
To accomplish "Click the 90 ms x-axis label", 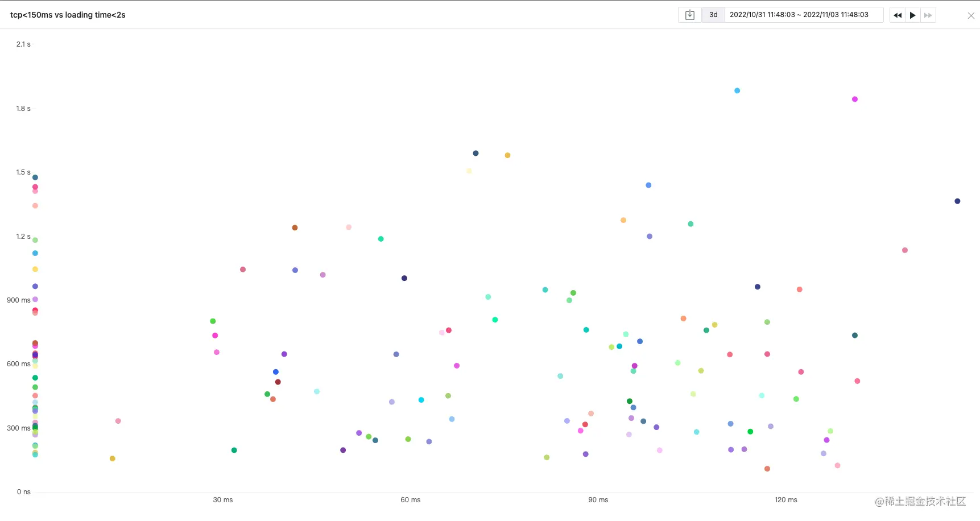I will 598,500.
